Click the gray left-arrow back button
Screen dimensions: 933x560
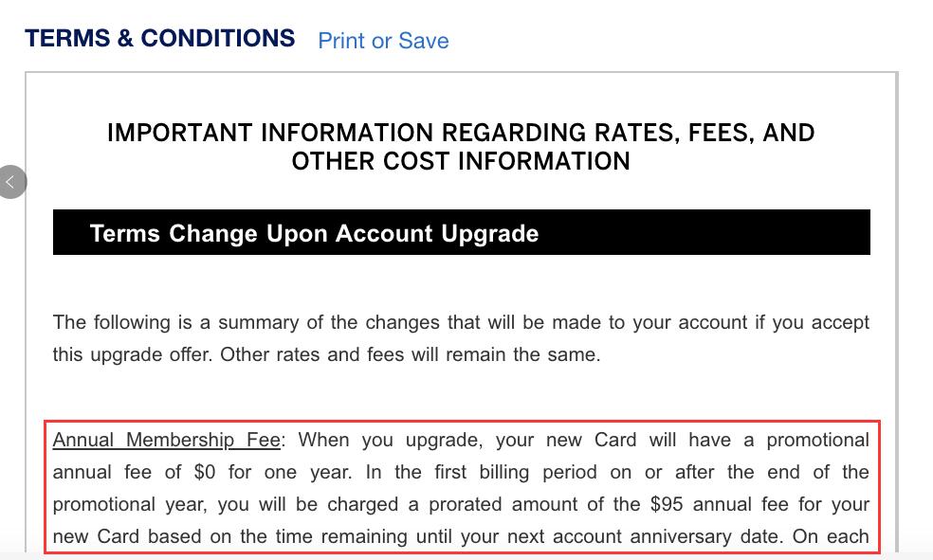coord(12,182)
